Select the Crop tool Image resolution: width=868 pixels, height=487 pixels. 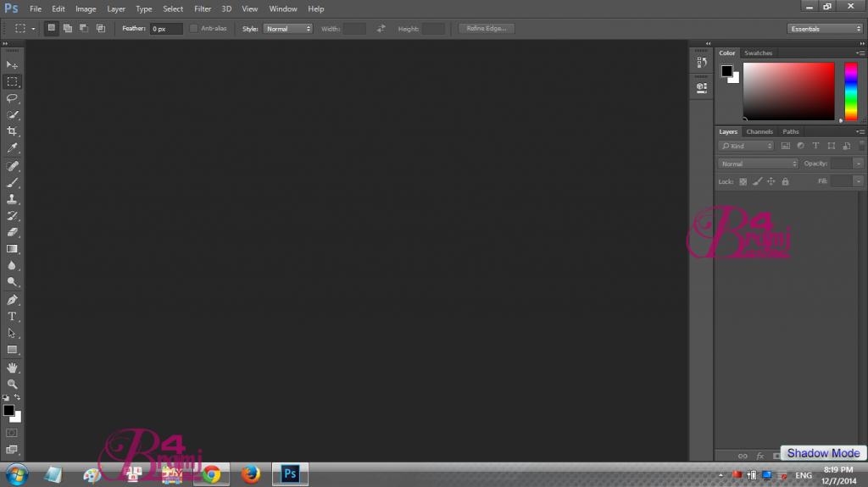point(12,131)
